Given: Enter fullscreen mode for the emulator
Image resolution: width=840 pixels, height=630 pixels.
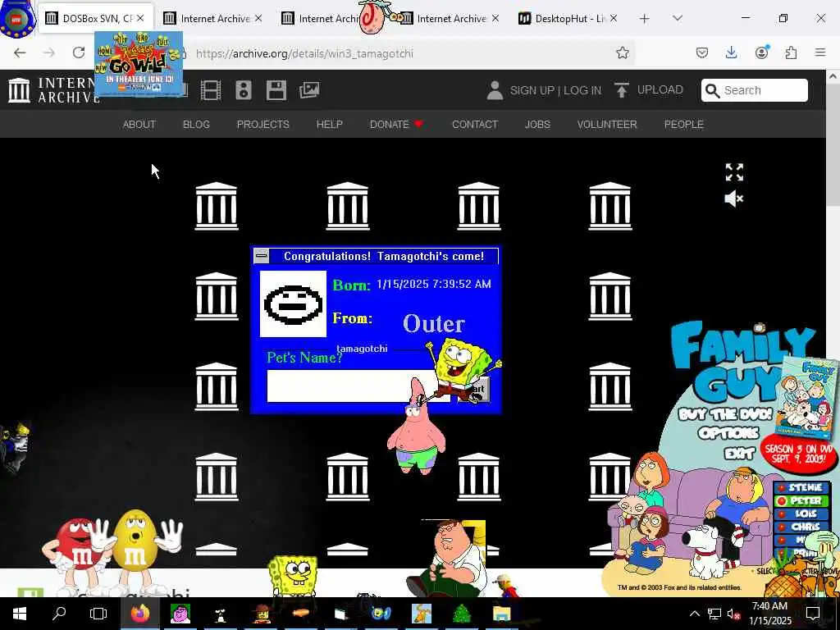Looking at the screenshot, I should click(734, 172).
